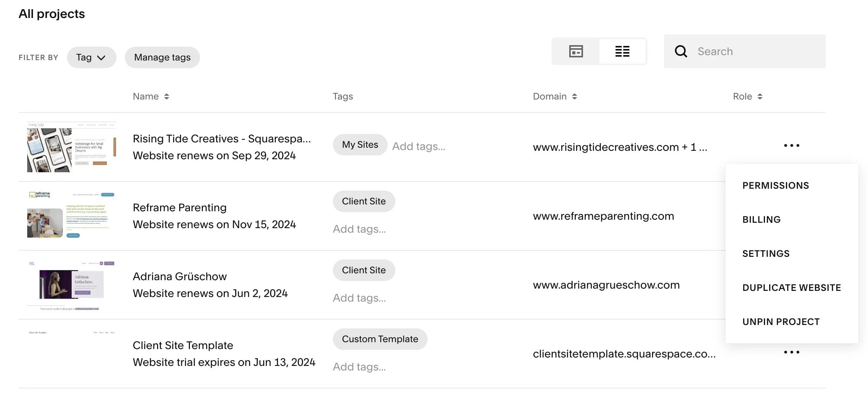
Task: Open more options for Rising Tide Creatives
Action: pos(791,145)
